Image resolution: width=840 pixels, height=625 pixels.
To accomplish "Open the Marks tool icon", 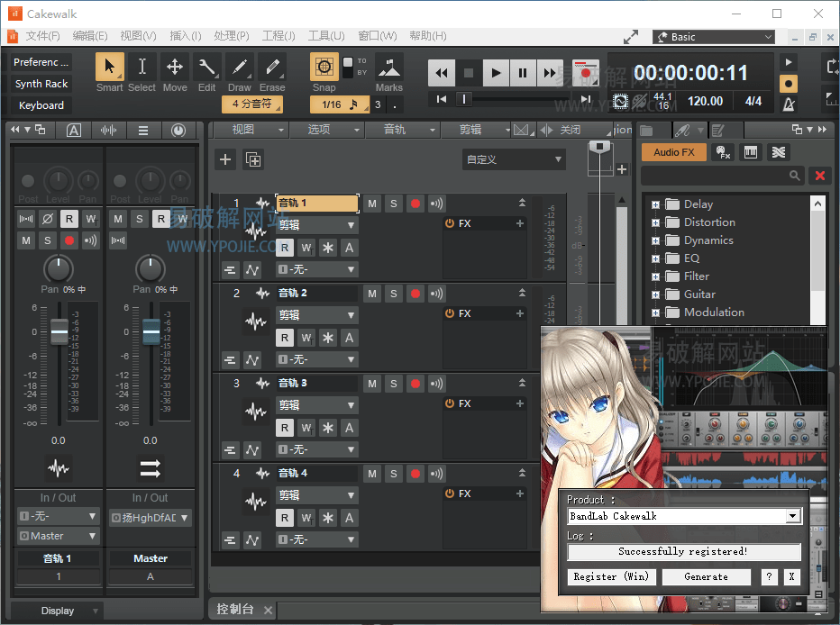I will tap(389, 68).
